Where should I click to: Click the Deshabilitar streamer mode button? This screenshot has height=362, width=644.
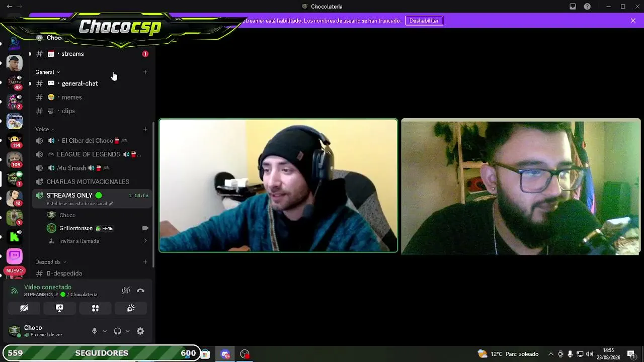click(424, 21)
